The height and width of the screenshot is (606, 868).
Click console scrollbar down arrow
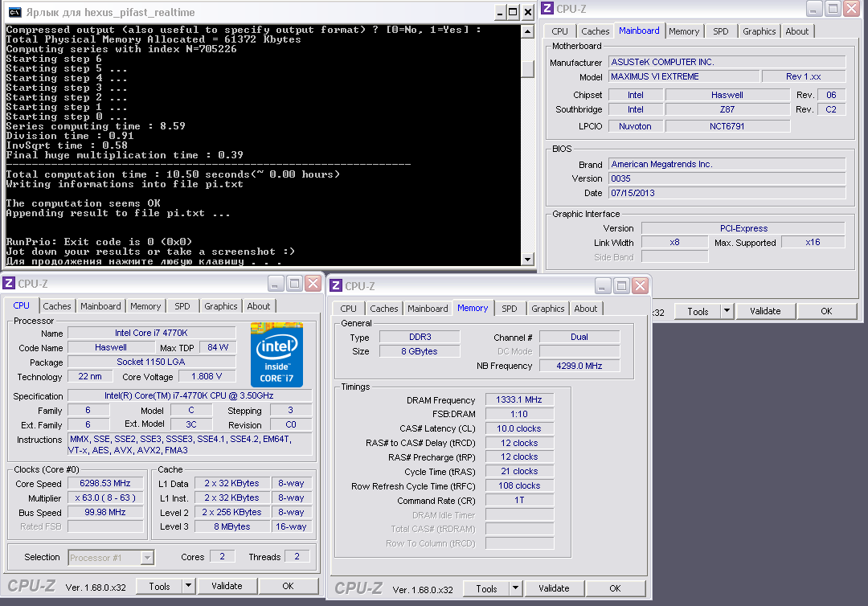[x=527, y=259]
